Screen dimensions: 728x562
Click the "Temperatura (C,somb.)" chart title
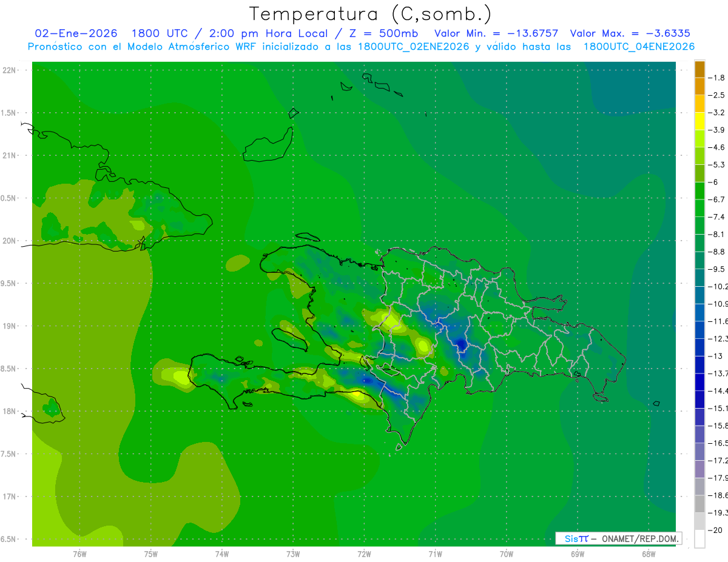370,14
